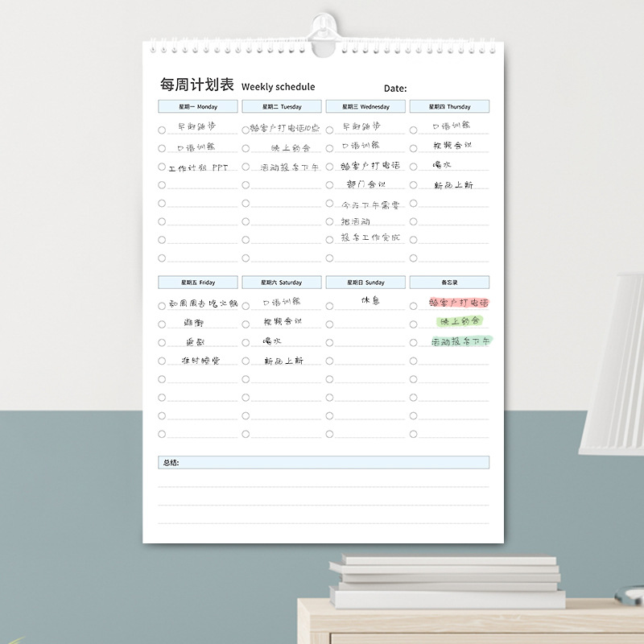Viewport: 644px width, 644px height.
Task: Check the 喝水 item circle under Thursday
Action: (413, 166)
